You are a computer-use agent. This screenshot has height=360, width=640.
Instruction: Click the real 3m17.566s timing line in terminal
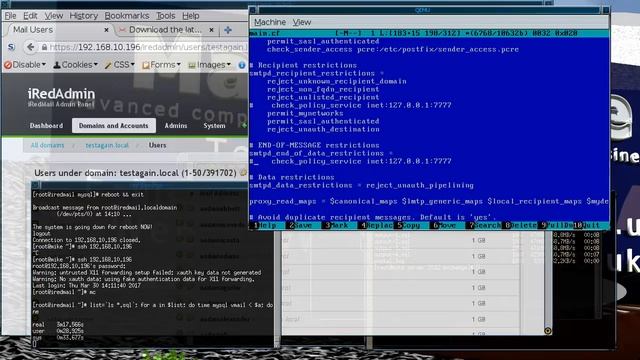(58, 324)
